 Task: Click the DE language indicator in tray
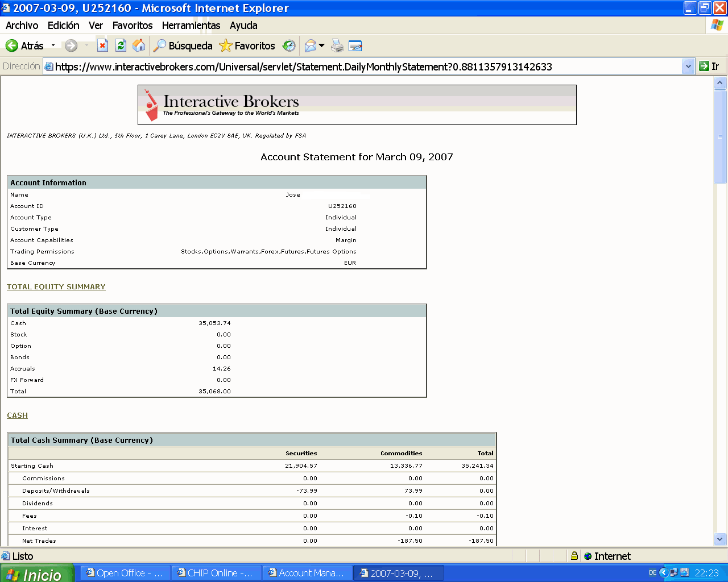[652, 573]
